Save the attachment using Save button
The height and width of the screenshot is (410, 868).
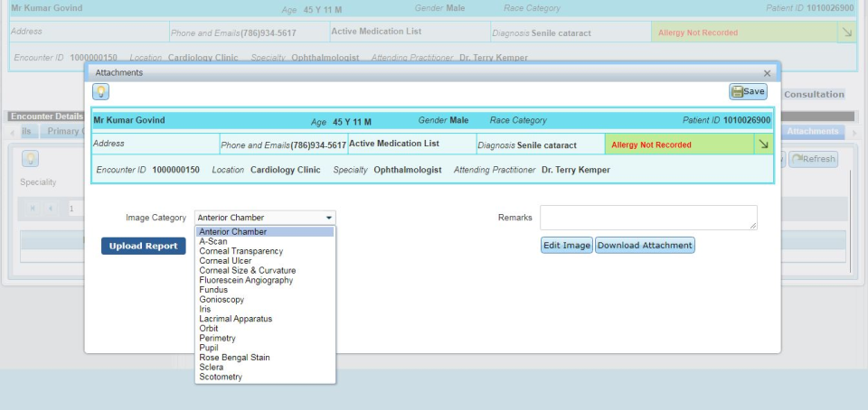pos(748,92)
